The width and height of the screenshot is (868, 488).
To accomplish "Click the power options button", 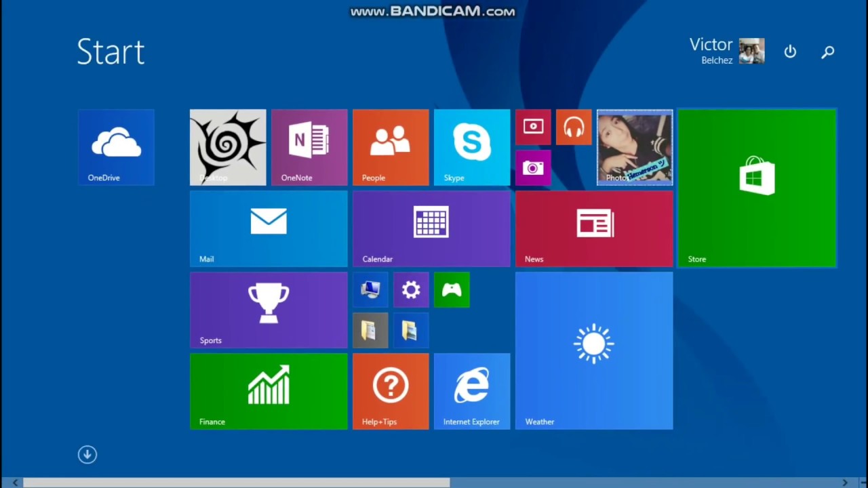I will pyautogui.click(x=790, y=52).
